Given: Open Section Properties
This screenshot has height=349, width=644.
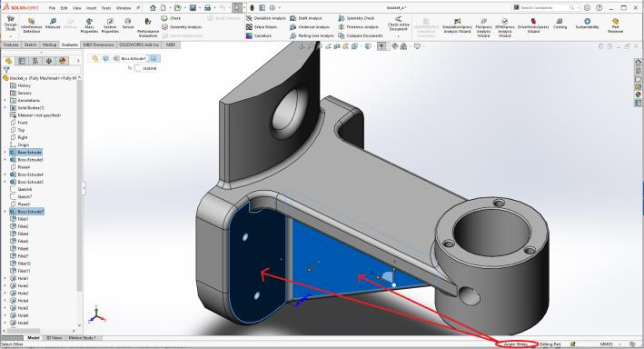Looking at the screenshot, I should [x=110, y=25].
